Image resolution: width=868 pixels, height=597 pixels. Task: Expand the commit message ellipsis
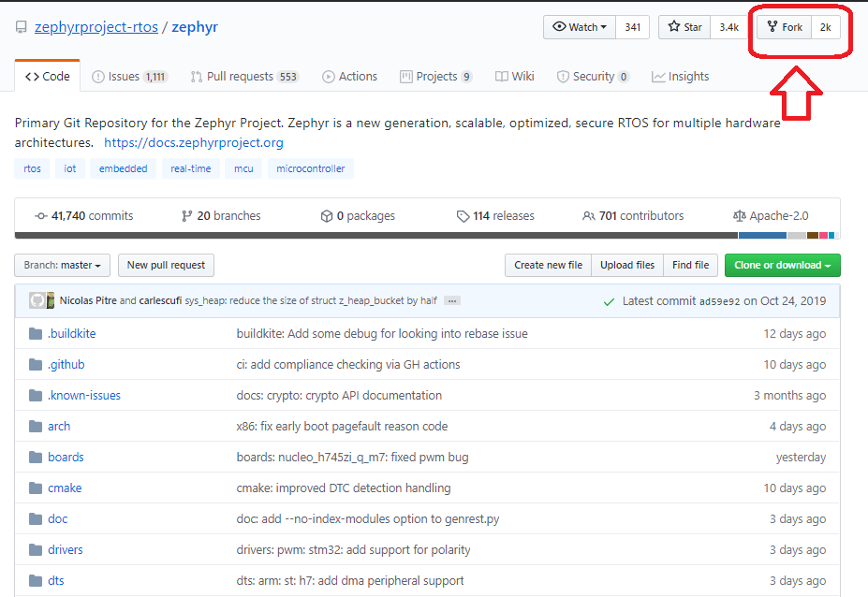pos(452,301)
